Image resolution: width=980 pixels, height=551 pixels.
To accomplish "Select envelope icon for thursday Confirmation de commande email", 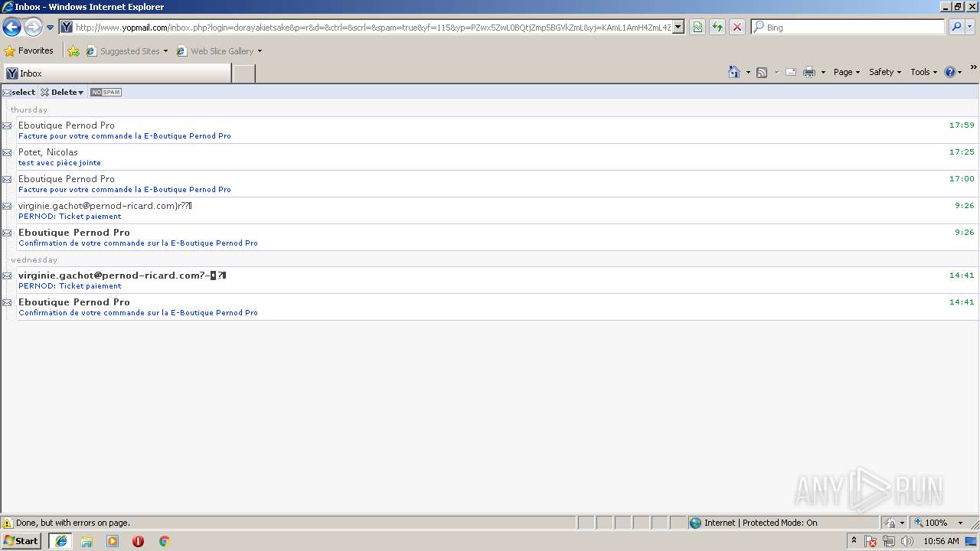I will coord(7,233).
